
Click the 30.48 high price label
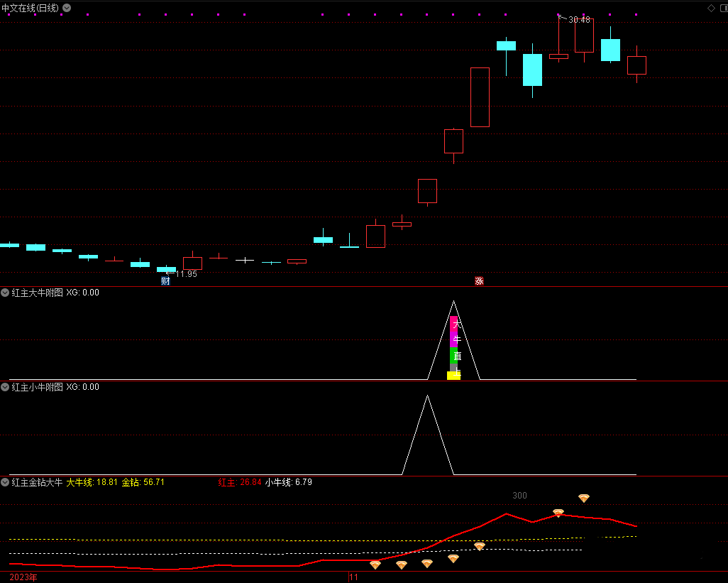[x=579, y=20]
